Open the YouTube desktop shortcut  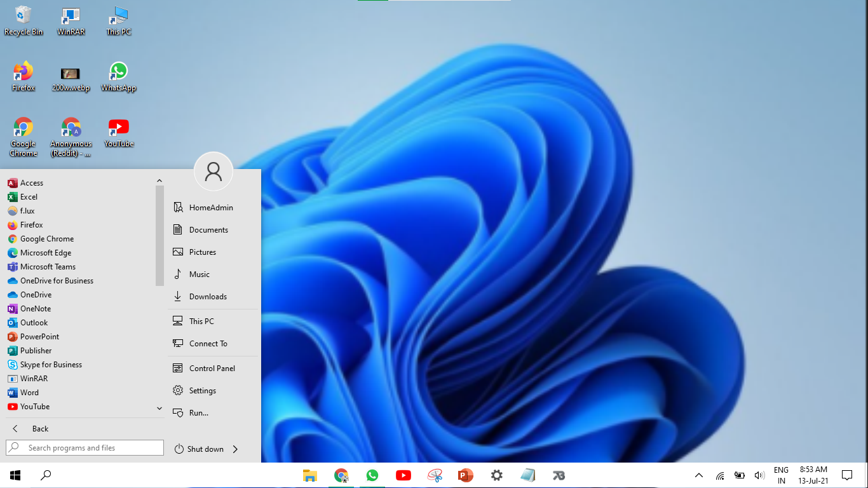(x=119, y=126)
